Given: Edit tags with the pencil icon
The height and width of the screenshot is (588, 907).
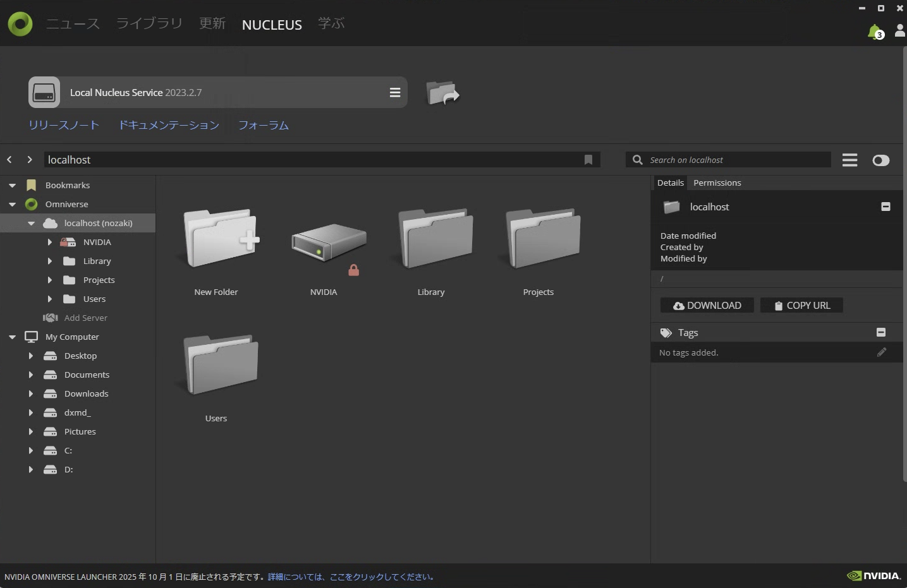Looking at the screenshot, I should click(882, 352).
